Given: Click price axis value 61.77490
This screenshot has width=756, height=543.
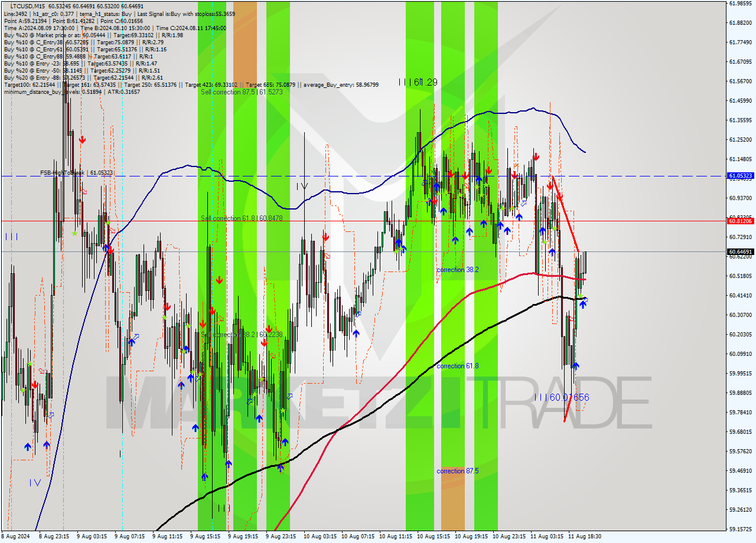Looking at the screenshot, I should click(x=741, y=42).
